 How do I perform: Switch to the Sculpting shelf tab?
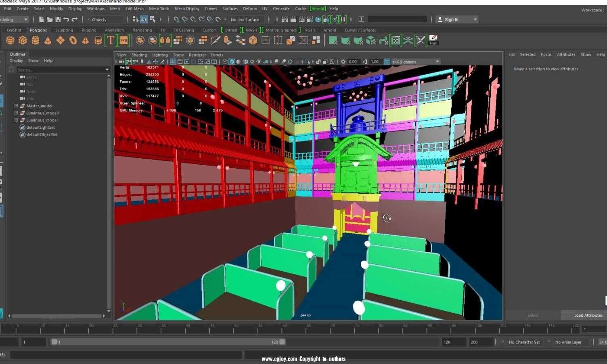tap(64, 30)
